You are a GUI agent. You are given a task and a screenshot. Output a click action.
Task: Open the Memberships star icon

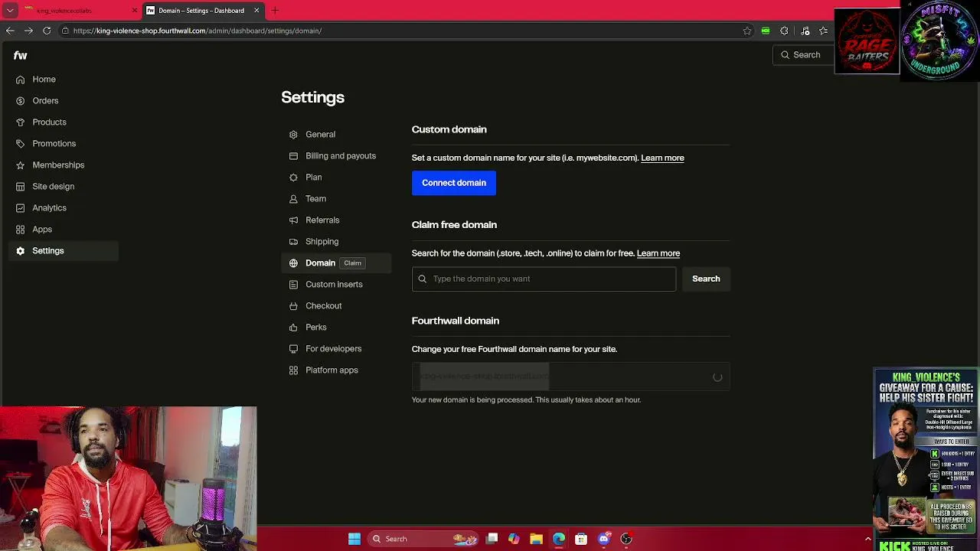click(x=20, y=165)
